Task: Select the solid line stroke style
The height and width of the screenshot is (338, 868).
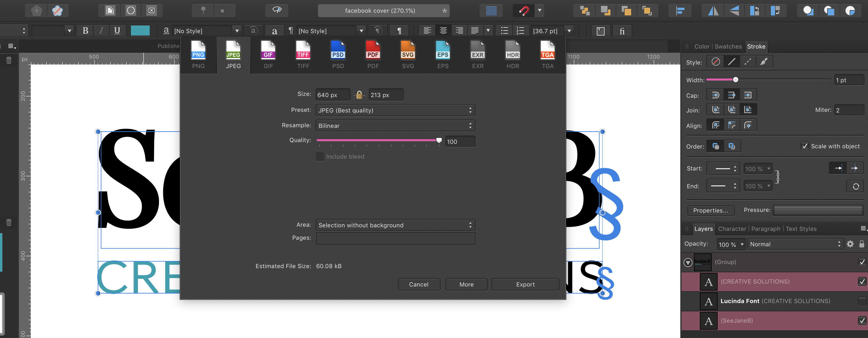Action: (x=732, y=62)
